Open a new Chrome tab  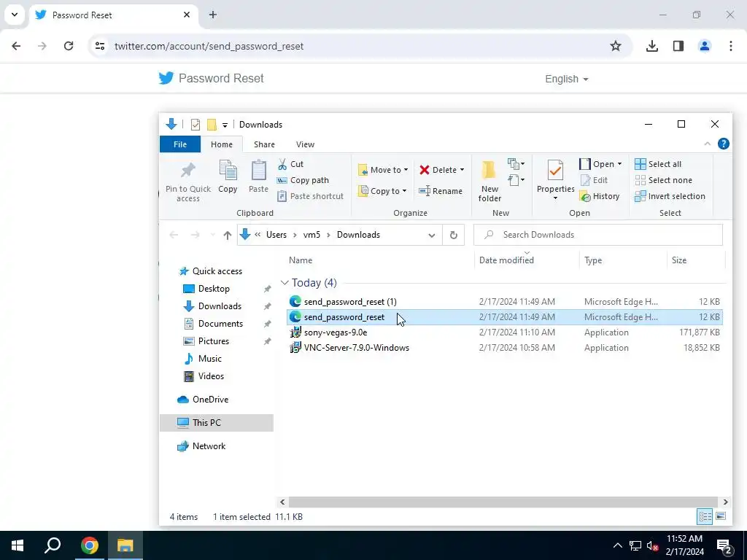(213, 15)
